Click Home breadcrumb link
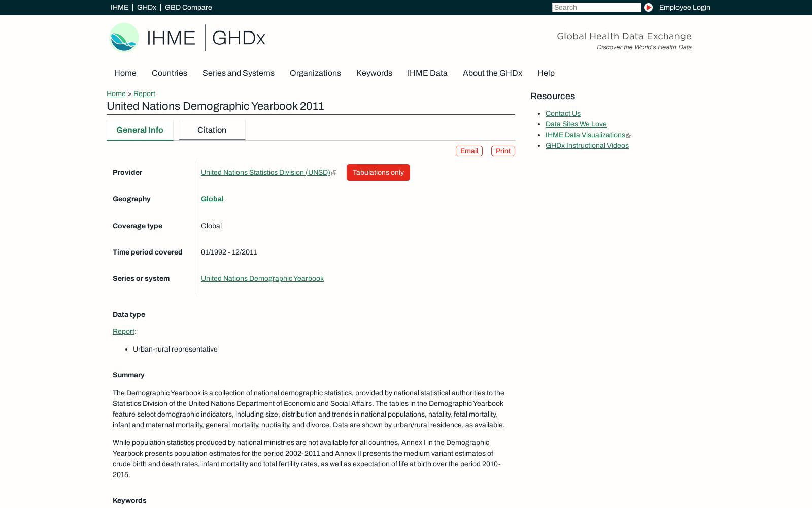Image resolution: width=812 pixels, height=508 pixels. pyautogui.click(x=116, y=93)
